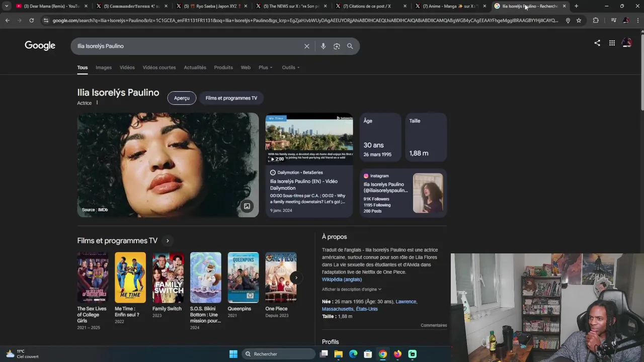The height and width of the screenshot is (362, 644).
Task: Select the Films et programmes TV chip
Action: (231, 98)
